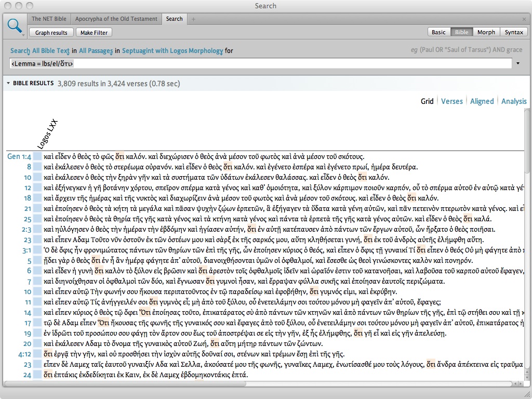
Task: Open Apocrypha of the Old Testament tab
Action: tap(116, 19)
